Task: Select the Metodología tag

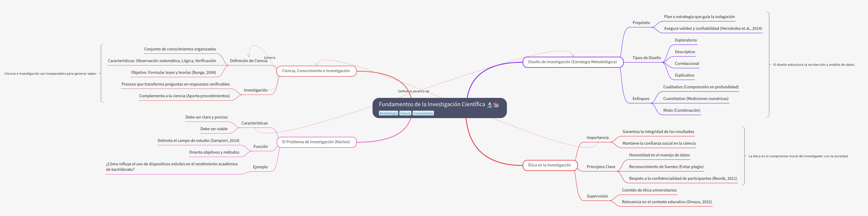Action: click(388, 113)
